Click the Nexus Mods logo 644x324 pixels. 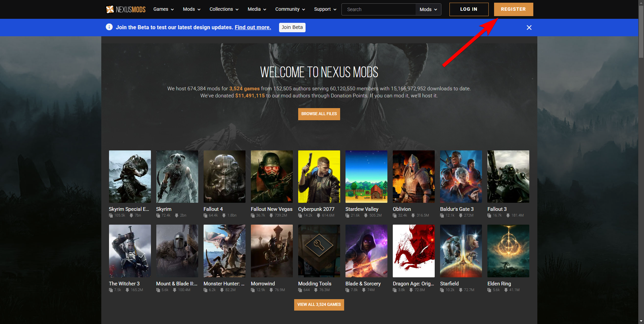pos(126,9)
